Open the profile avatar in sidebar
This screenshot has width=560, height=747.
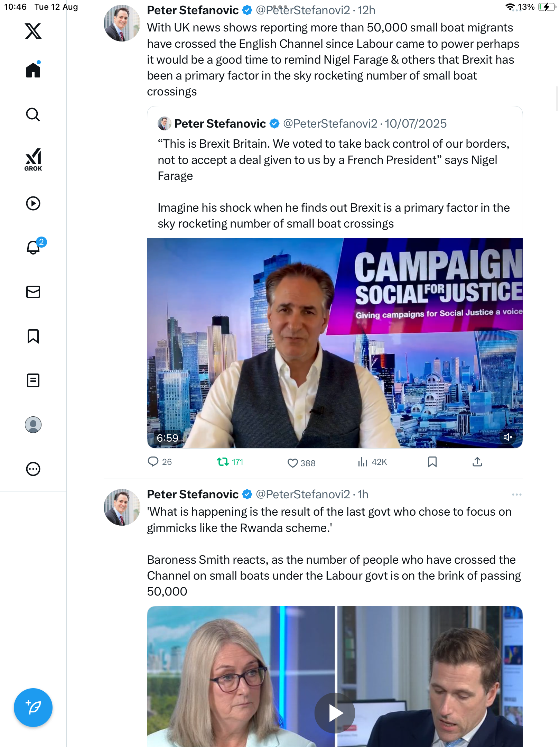click(x=33, y=425)
